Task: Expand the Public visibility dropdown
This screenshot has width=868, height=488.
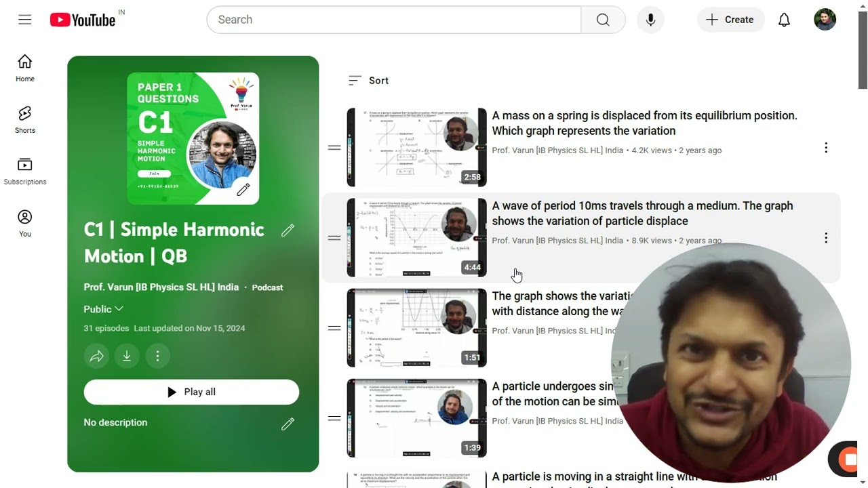Action: coord(104,309)
